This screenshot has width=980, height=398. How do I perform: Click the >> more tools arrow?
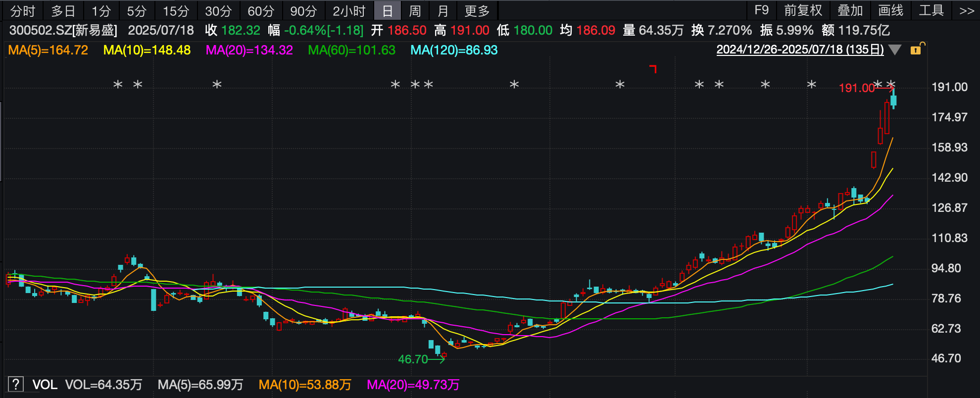[967, 10]
